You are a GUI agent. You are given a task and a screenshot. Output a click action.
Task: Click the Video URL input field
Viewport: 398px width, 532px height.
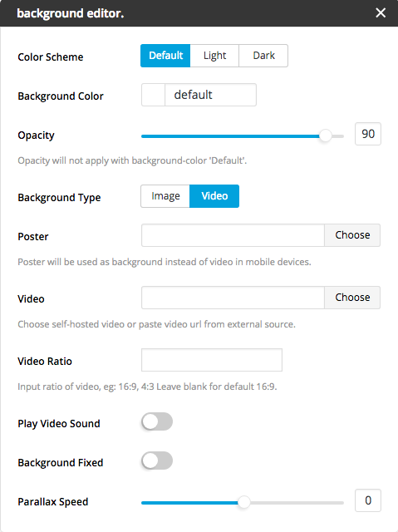click(233, 298)
